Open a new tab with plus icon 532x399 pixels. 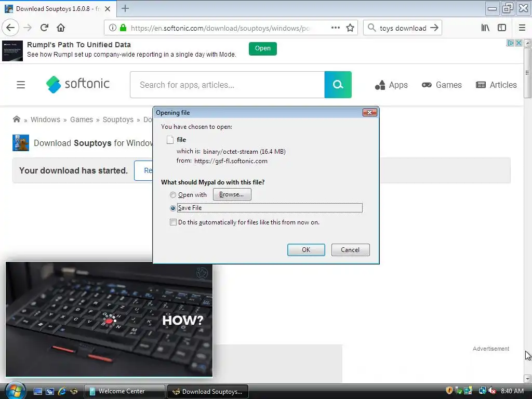click(x=125, y=8)
